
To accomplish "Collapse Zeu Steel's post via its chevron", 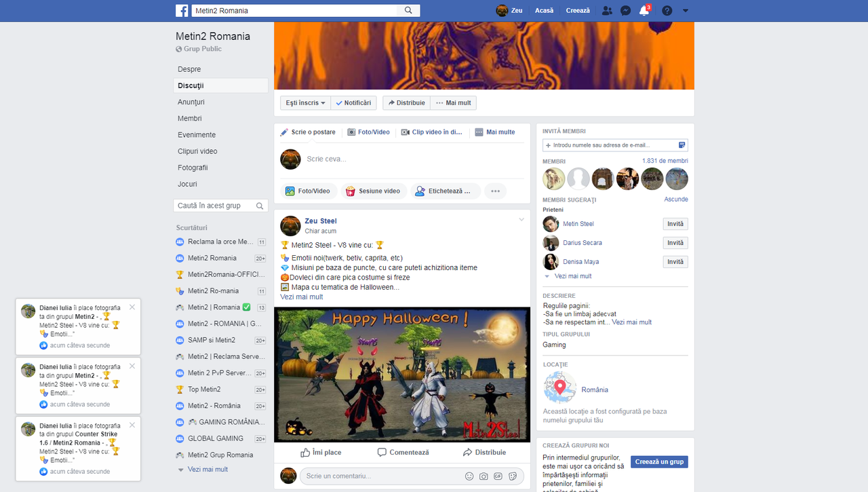I will pos(521,219).
